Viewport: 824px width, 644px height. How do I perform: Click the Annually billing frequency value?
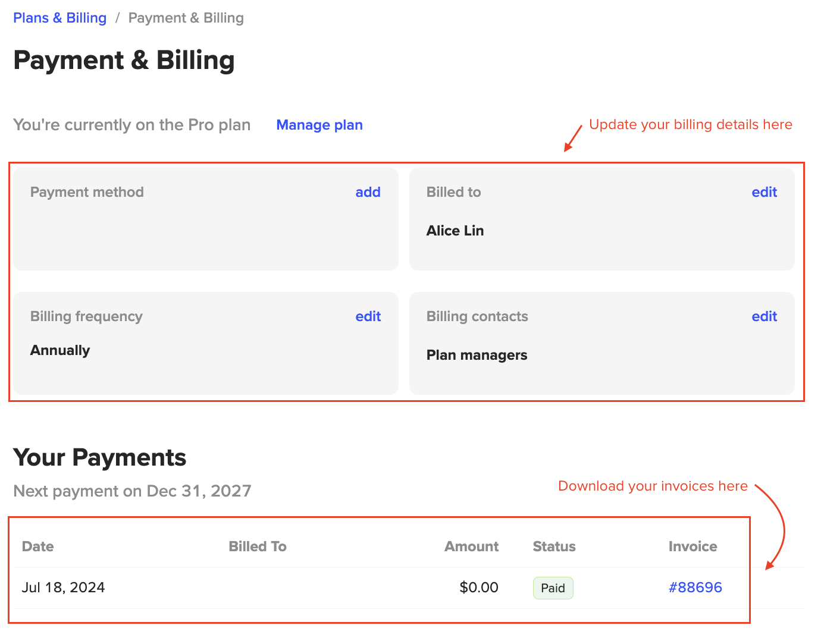pos(60,350)
